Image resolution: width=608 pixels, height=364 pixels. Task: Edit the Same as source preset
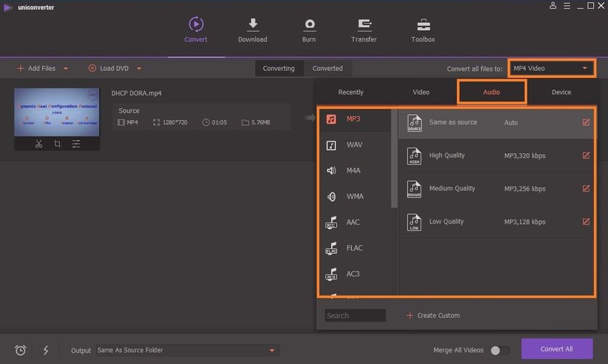[586, 122]
